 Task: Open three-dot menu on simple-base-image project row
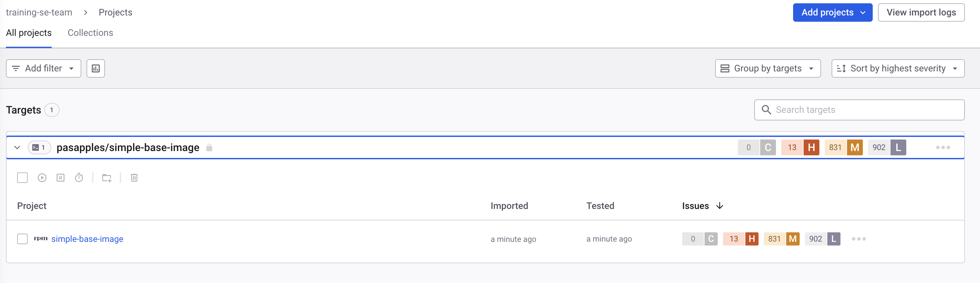[858, 239]
